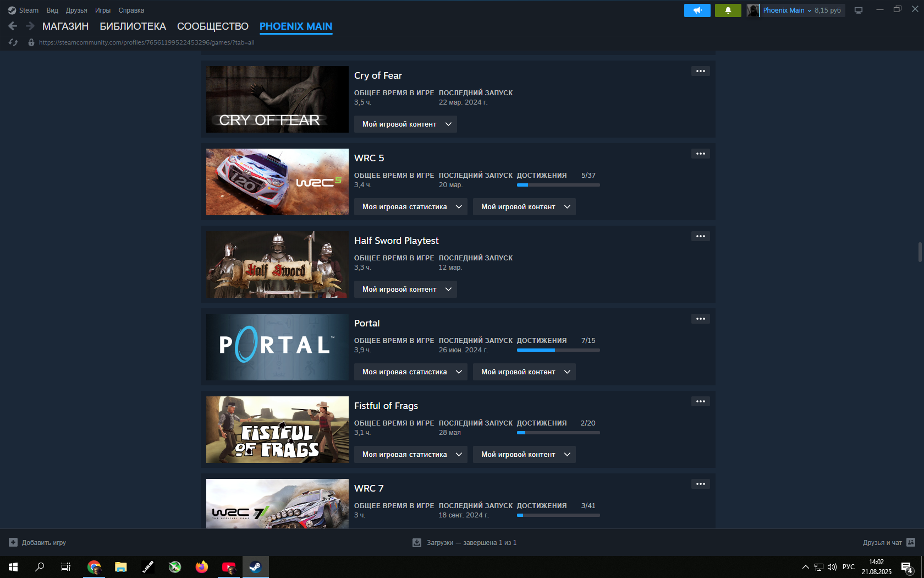The height and width of the screenshot is (578, 924).
Task: Open the Portal game title link
Action: click(x=367, y=323)
